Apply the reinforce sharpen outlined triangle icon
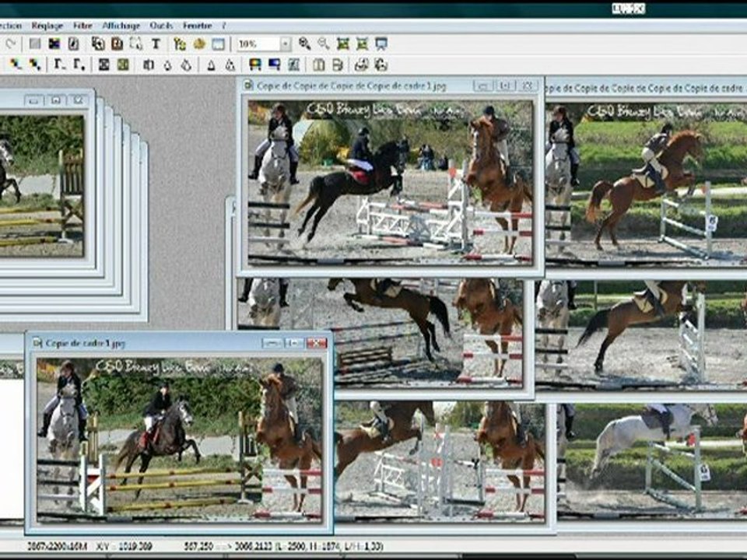Screen dimensions: 747x560 (x=230, y=65)
